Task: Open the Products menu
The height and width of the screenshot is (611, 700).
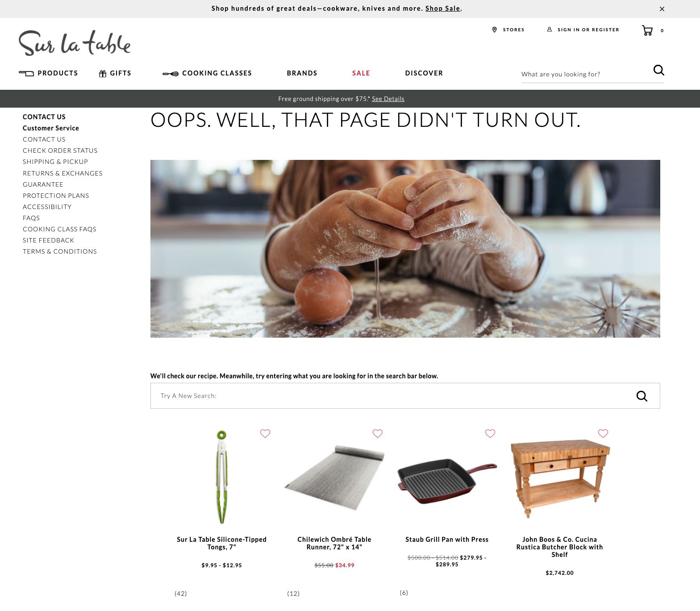Action: (x=48, y=73)
